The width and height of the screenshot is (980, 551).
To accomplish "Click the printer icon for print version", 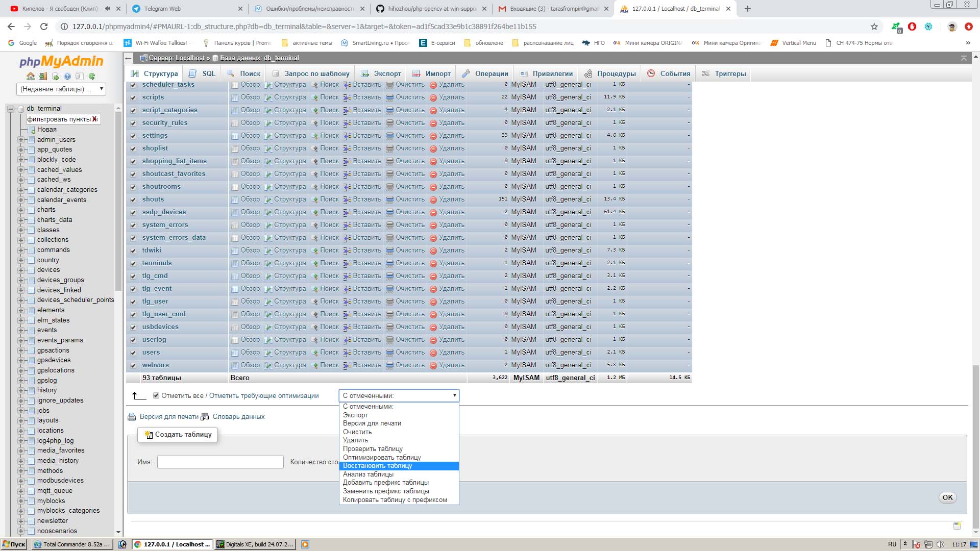I will (132, 417).
